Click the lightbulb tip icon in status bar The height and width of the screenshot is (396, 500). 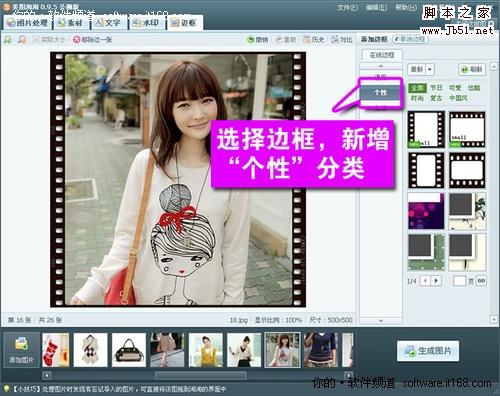click(6, 389)
